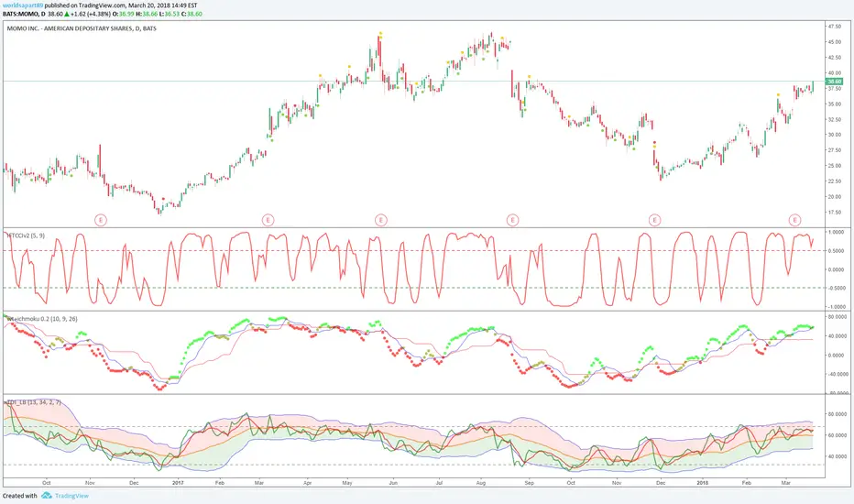Click the BATS:MOMO, D symbol header text
854x504 pixels.
[x=24, y=14]
